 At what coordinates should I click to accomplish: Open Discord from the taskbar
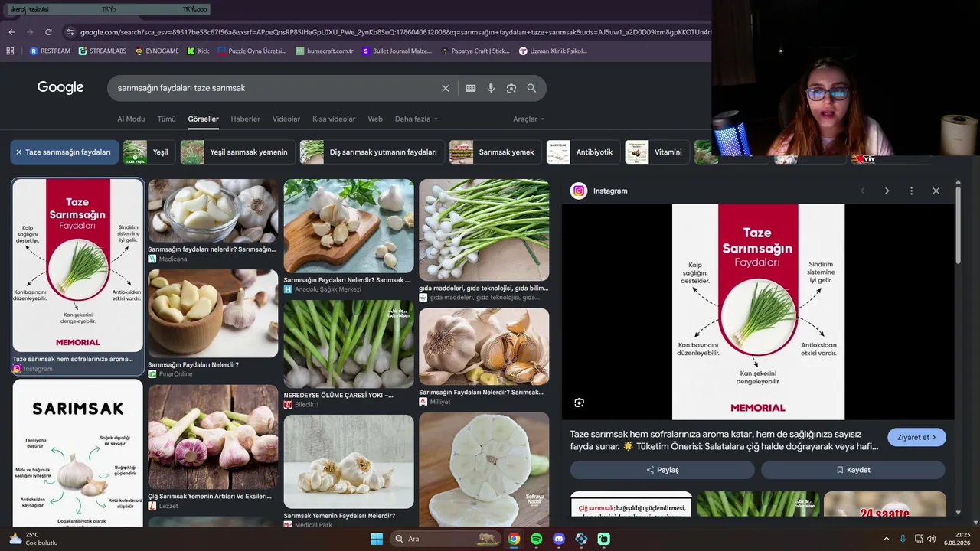559,539
